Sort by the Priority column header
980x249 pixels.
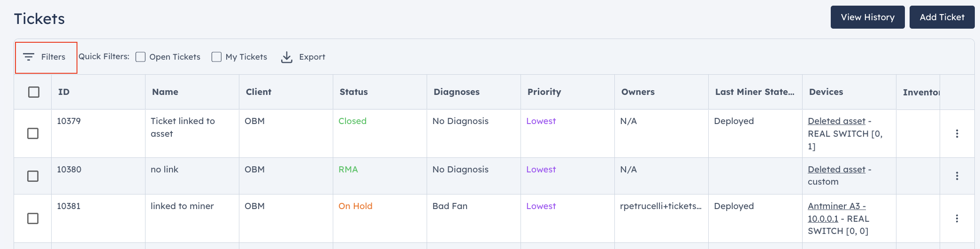544,92
